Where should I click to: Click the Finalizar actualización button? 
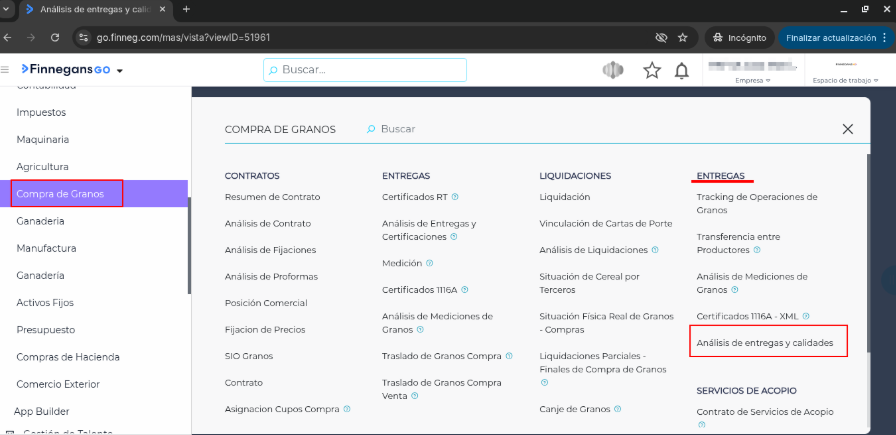[833, 37]
